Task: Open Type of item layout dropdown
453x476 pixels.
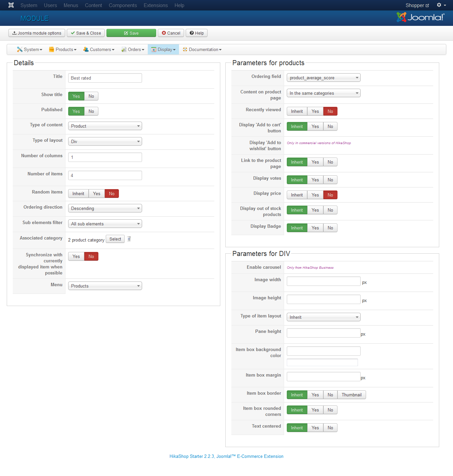Action: pos(324,317)
